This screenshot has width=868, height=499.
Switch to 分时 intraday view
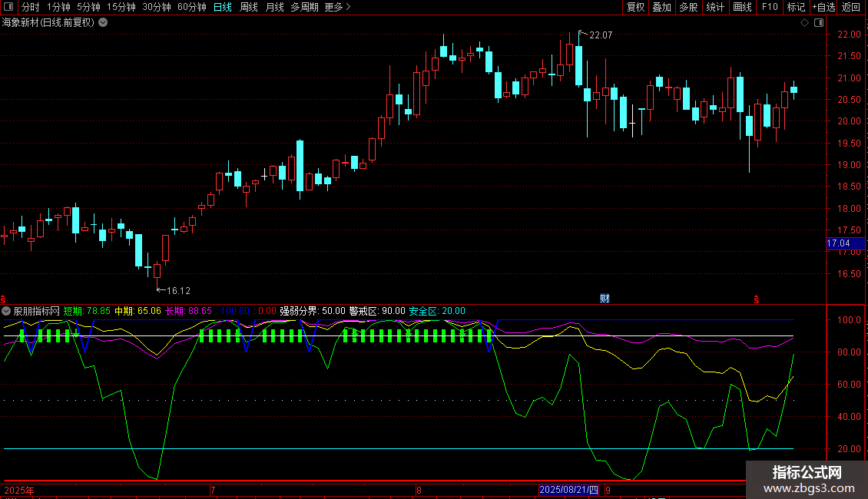point(31,7)
